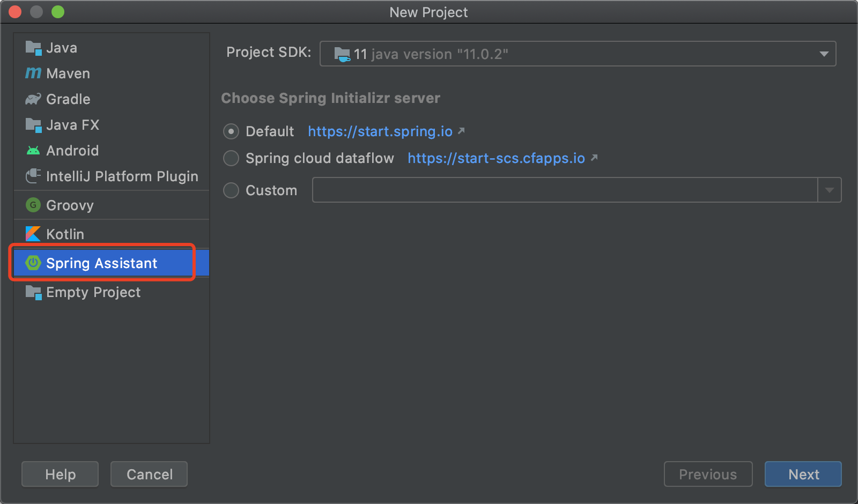858x504 pixels.
Task: Click the Android robot icon
Action: [33, 151]
